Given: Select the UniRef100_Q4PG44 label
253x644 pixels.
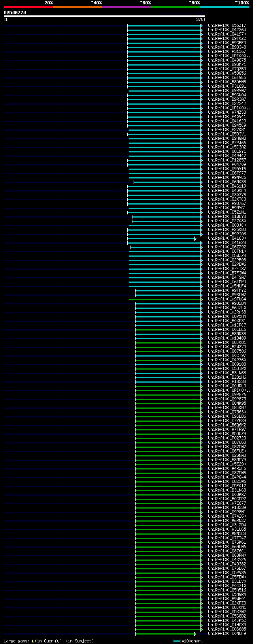Looking at the screenshot, I should (227, 477).
